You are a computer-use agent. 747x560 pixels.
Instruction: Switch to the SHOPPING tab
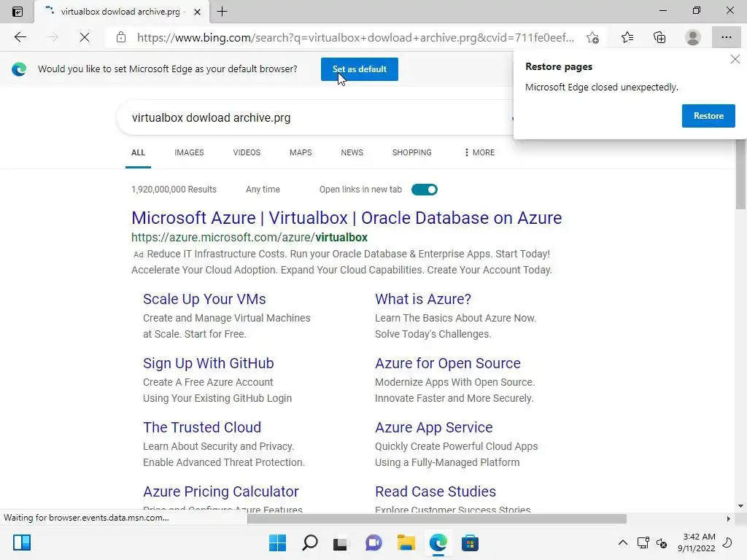point(411,152)
